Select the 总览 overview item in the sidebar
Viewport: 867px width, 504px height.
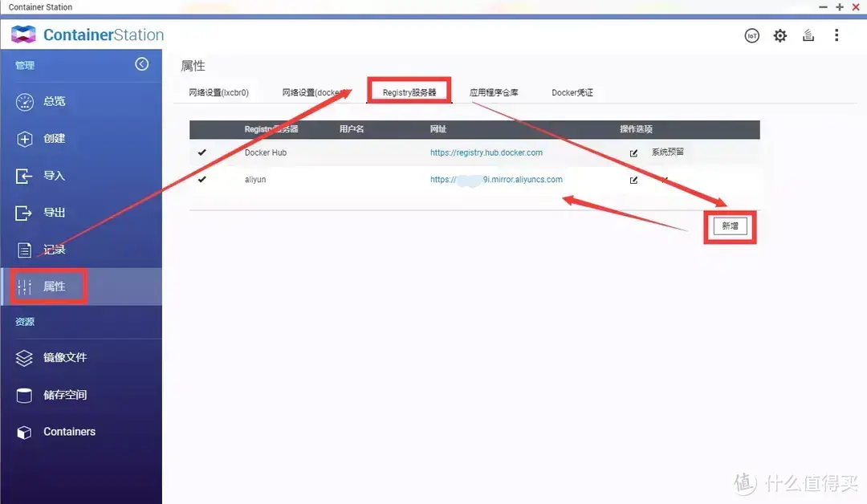tap(54, 101)
